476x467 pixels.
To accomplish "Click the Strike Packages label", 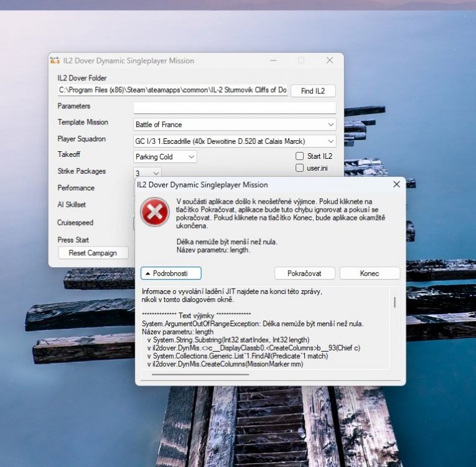I will tap(82, 171).
